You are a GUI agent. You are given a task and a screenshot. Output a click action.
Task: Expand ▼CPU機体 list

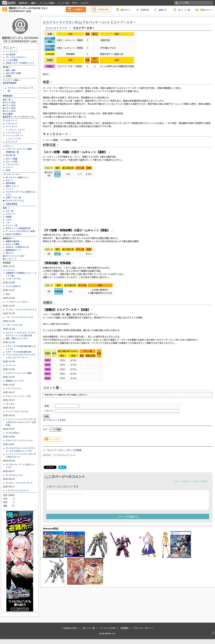[x=8, y=114]
